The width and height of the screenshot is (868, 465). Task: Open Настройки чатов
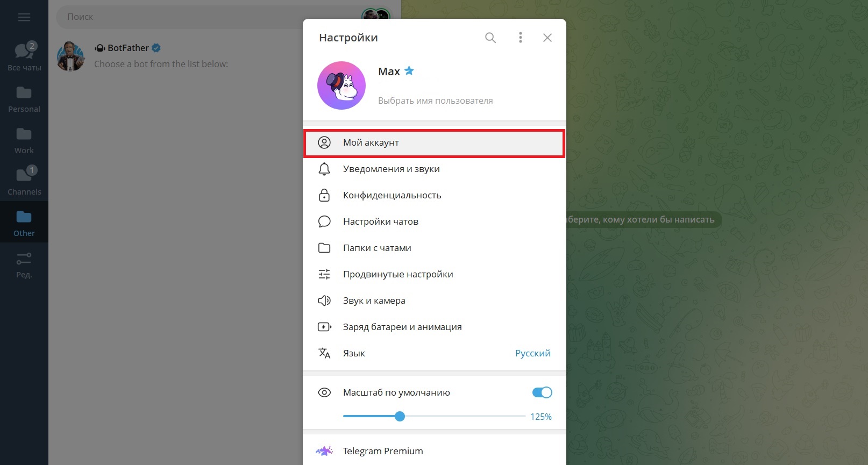click(435, 221)
